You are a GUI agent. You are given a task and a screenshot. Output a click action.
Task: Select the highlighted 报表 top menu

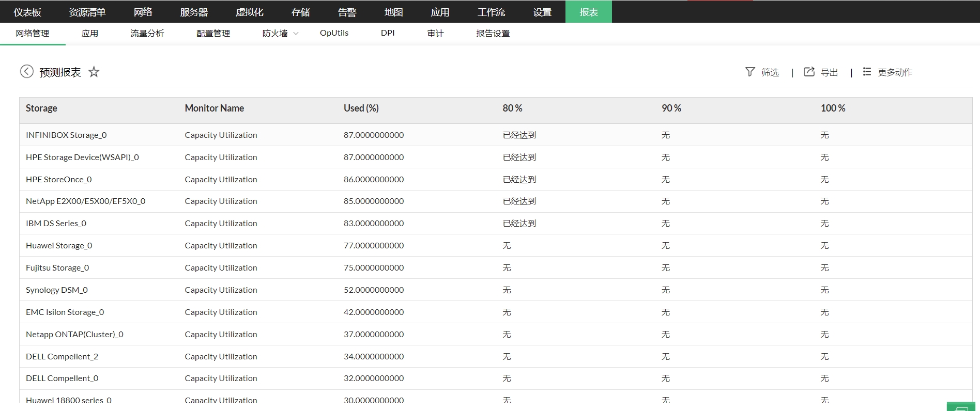point(589,11)
